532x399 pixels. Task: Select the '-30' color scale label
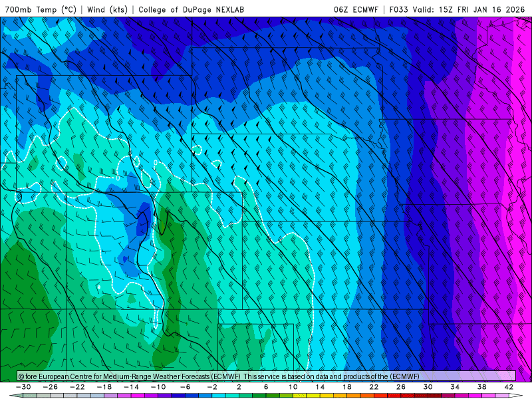(23, 387)
